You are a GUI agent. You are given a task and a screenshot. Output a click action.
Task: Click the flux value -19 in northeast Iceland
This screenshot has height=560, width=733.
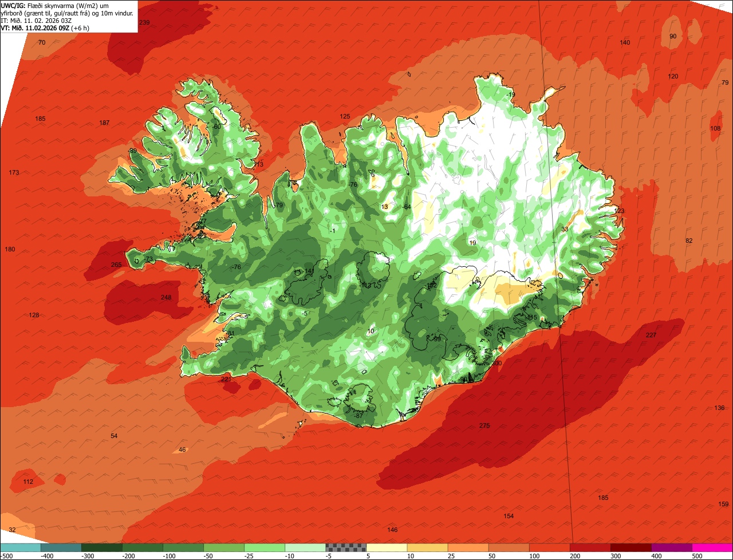click(510, 94)
